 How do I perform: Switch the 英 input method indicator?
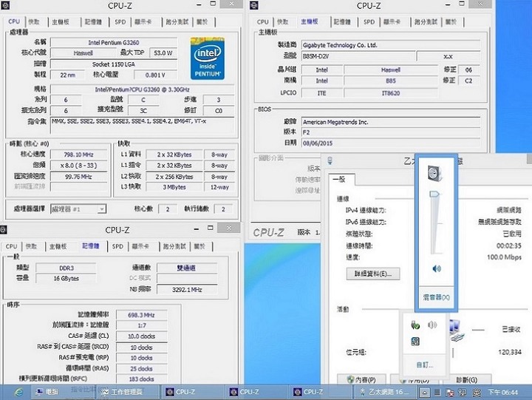(x=477, y=393)
